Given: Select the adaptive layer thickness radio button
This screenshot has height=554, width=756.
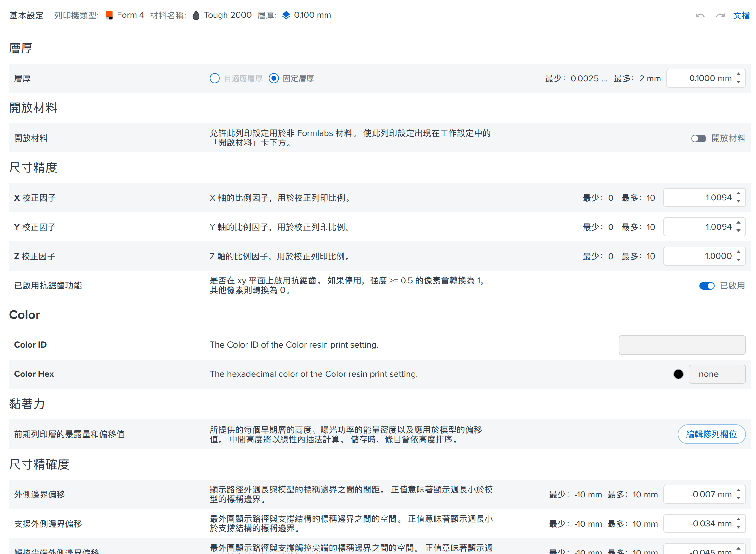Looking at the screenshot, I should click(214, 78).
